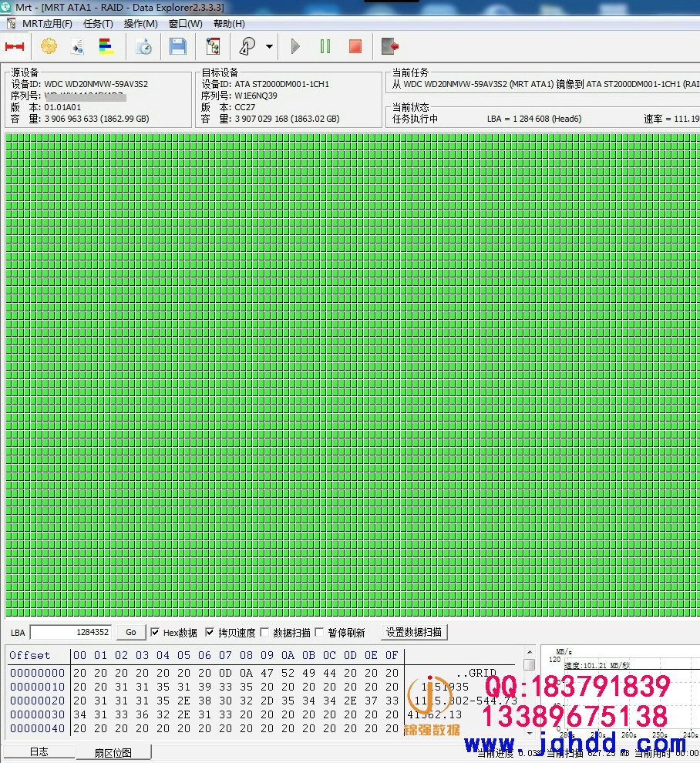Click the colored bars toolbar icon

(x=106, y=46)
